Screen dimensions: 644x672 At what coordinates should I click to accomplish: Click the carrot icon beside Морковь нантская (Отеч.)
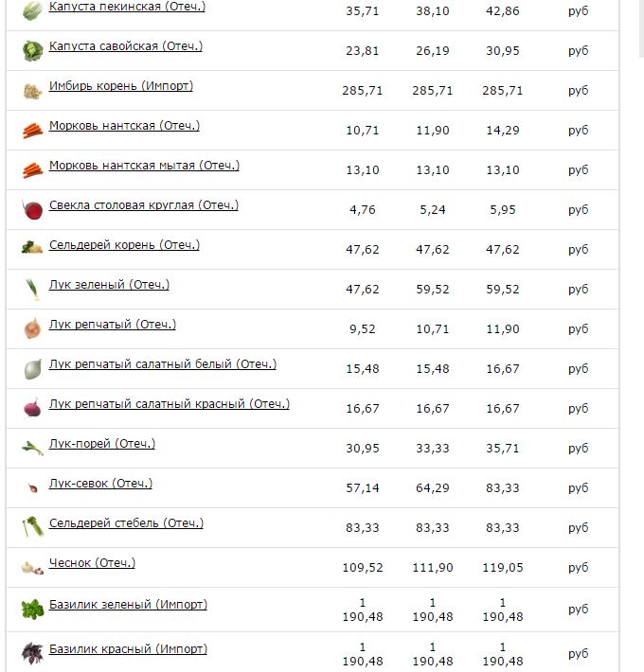coord(32,131)
